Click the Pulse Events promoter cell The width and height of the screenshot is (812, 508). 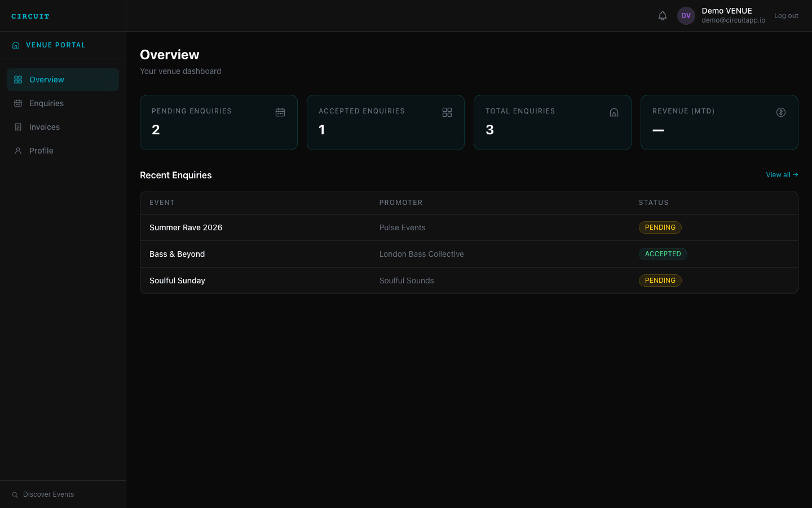[x=402, y=227]
